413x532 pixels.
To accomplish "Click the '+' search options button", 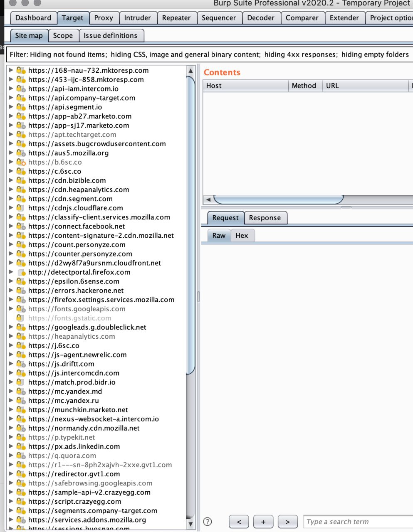I will pos(263,522).
